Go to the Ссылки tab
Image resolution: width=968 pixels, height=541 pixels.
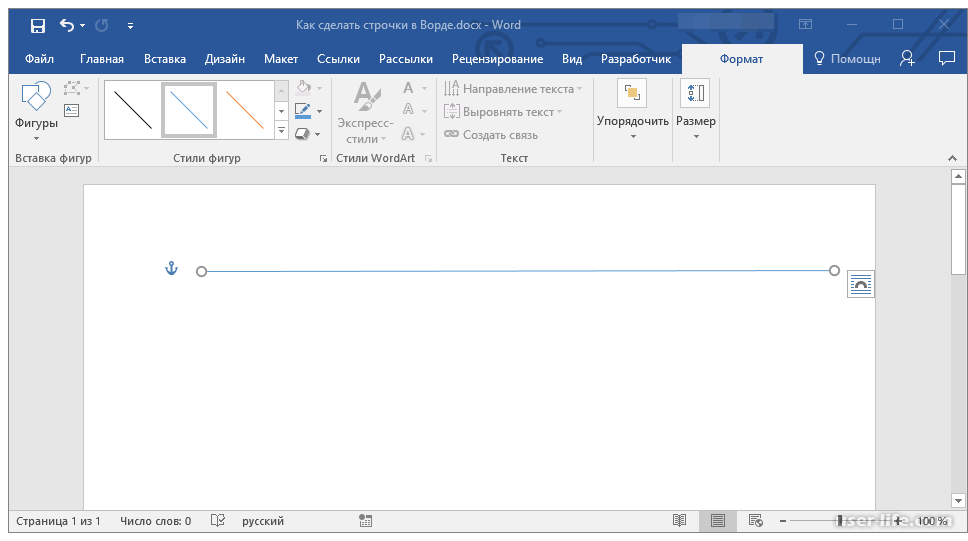tap(338, 59)
